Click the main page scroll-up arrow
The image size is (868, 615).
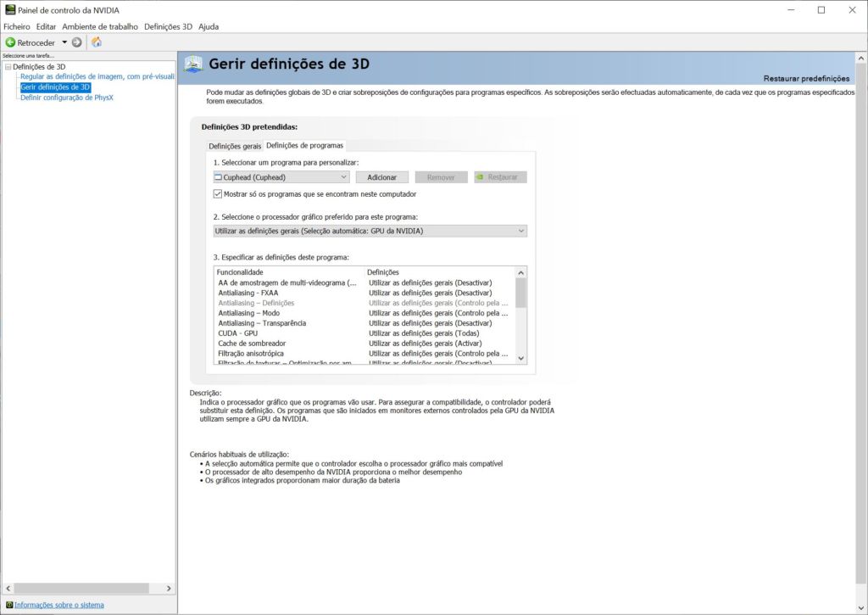tap(861, 59)
